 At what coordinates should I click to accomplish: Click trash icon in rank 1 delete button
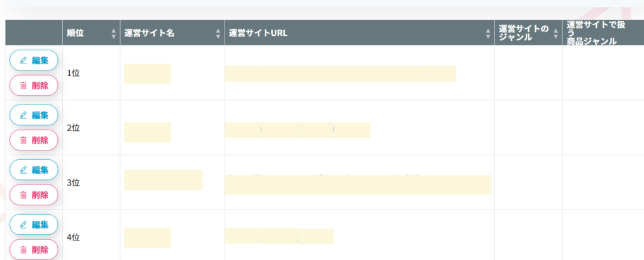[24, 86]
